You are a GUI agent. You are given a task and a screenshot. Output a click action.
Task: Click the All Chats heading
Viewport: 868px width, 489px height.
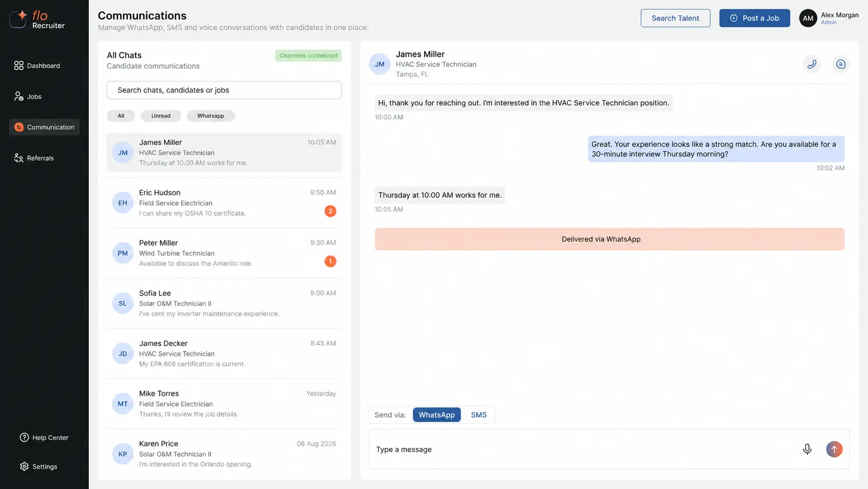click(124, 55)
